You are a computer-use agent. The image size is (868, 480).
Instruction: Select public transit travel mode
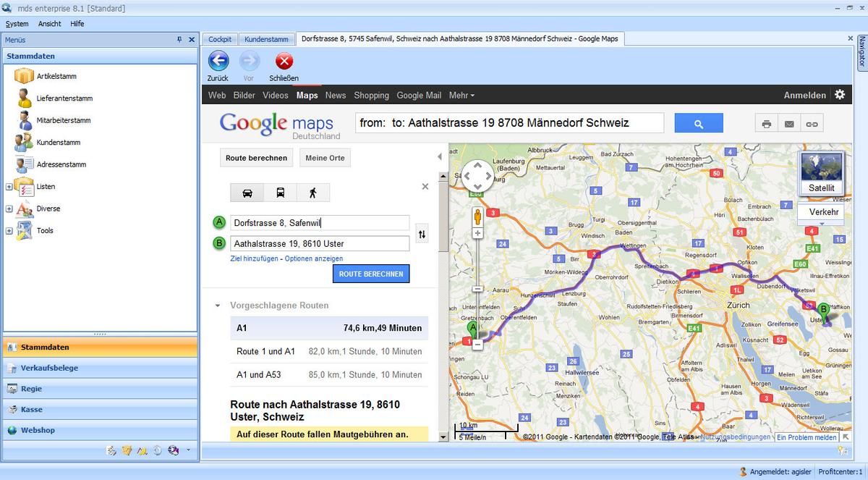pos(280,193)
